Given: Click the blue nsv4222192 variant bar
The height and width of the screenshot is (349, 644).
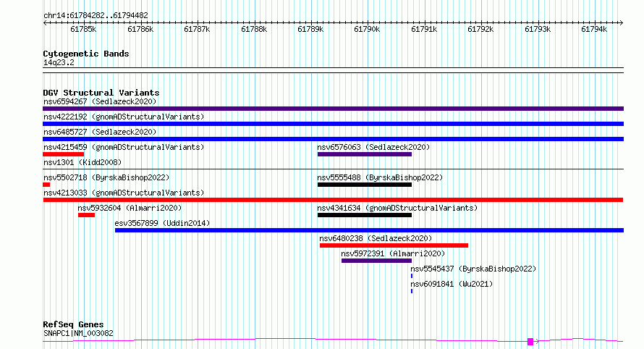Looking at the screenshot, I should click(333, 124).
